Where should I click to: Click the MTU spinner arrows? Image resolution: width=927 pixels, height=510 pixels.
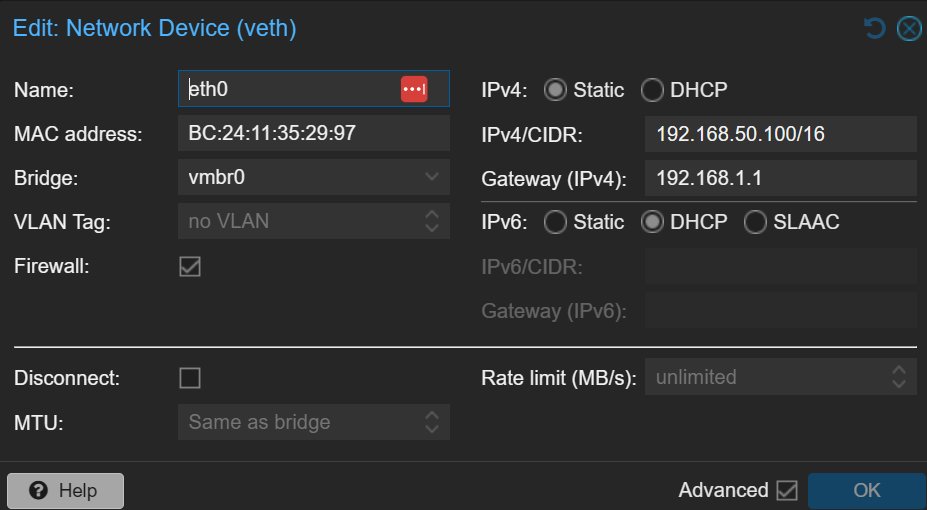pyautogui.click(x=432, y=422)
